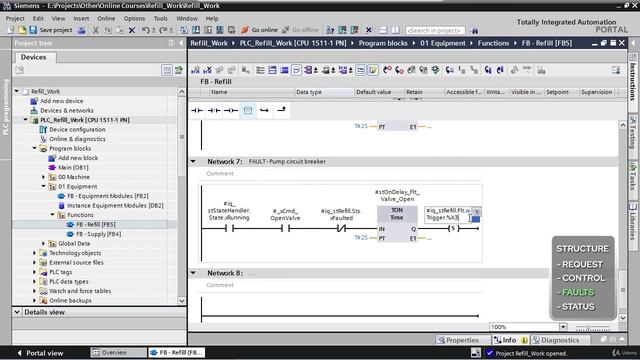Screen dimensions: 640x360
Task: Switch to the Info tab
Action: [x=510, y=340]
